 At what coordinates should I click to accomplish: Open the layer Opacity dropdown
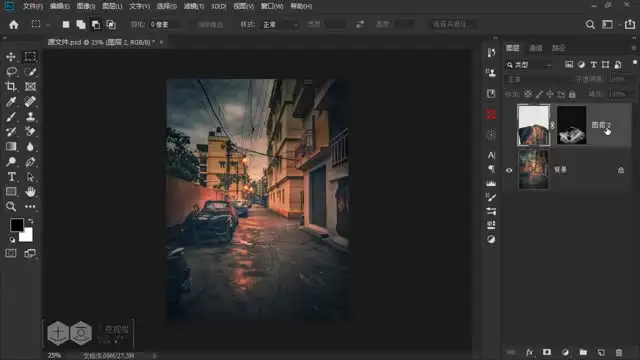(x=620, y=79)
